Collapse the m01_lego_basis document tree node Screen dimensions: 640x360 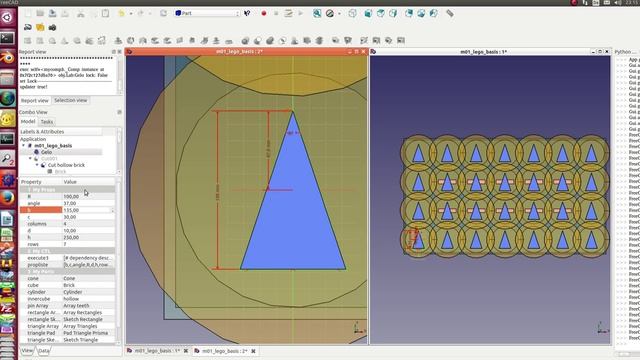(24, 145)
